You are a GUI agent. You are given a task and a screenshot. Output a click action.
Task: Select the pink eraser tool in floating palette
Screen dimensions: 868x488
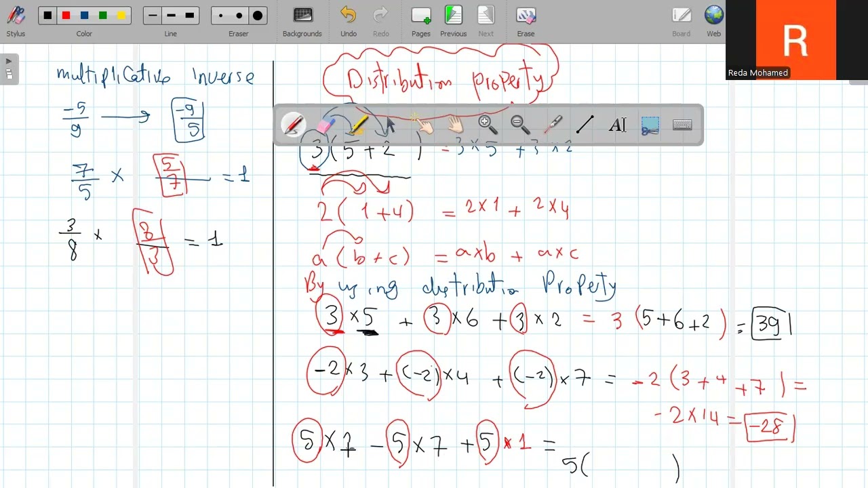pos(326,125)
